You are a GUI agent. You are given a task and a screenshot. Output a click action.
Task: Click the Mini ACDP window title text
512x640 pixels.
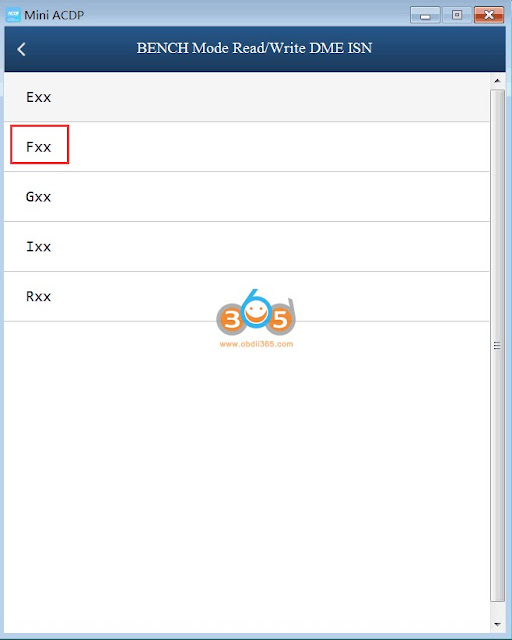click(x=54, y=15)
